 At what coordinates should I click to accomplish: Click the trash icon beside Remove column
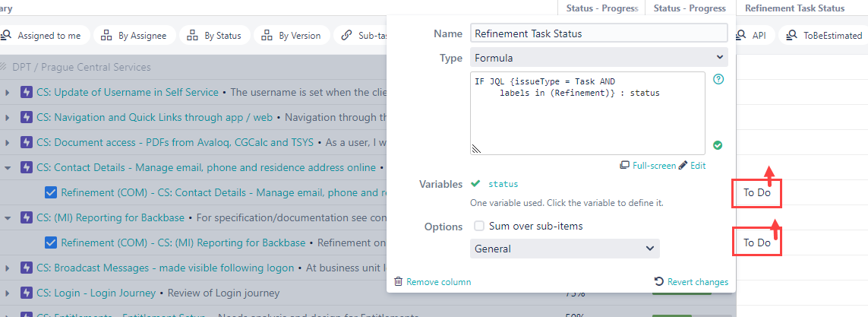(398, 281)
